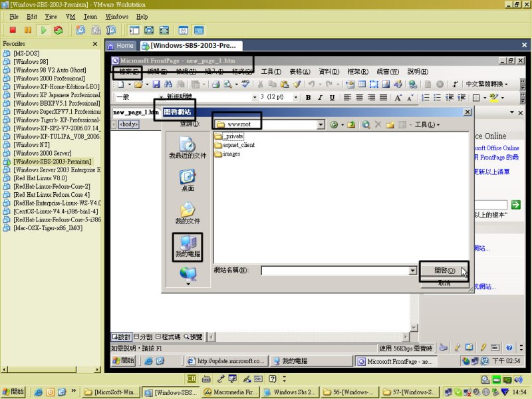The width and height of the screenshot is (532, 399).
Task: Open [Windows XP Japanese Professional] favorite
Action: click(x=57, y=95)
